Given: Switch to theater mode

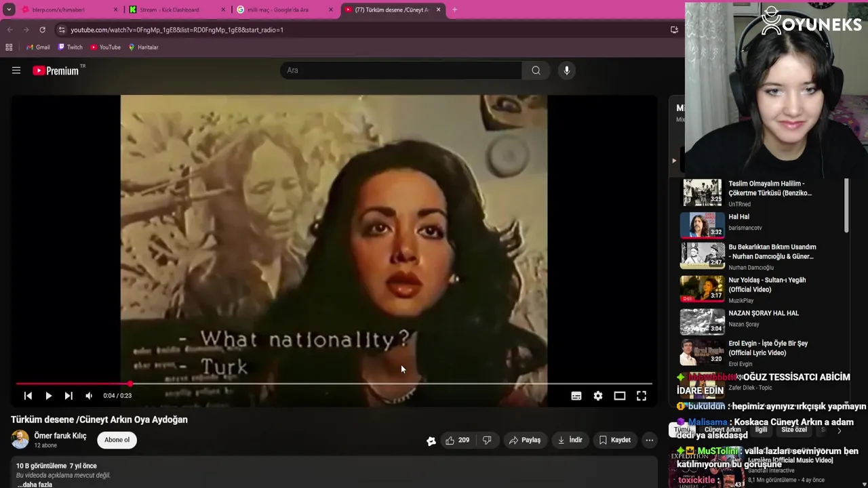Looking at the screenshot, I should (x=620, y=396).
